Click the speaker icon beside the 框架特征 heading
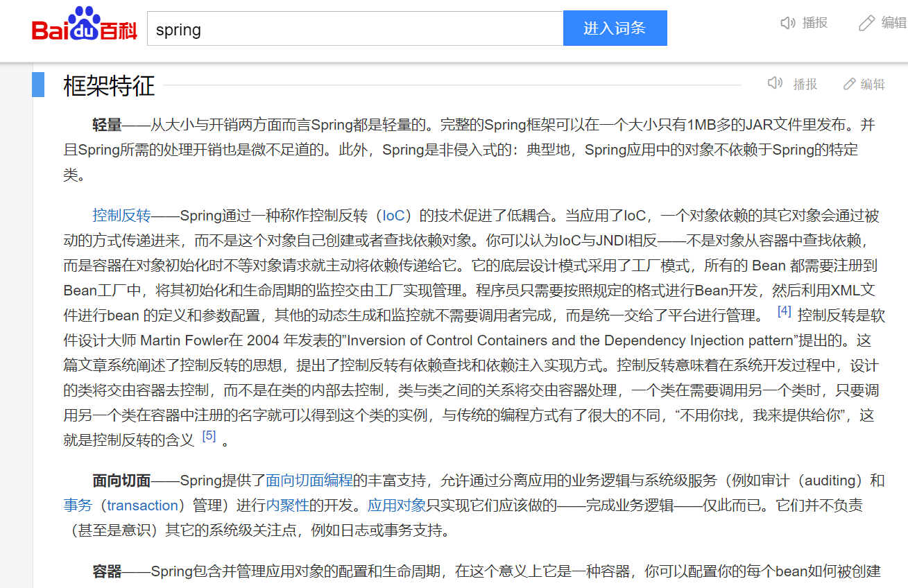This screenshot has width=908, height=588. click(775, 84)
